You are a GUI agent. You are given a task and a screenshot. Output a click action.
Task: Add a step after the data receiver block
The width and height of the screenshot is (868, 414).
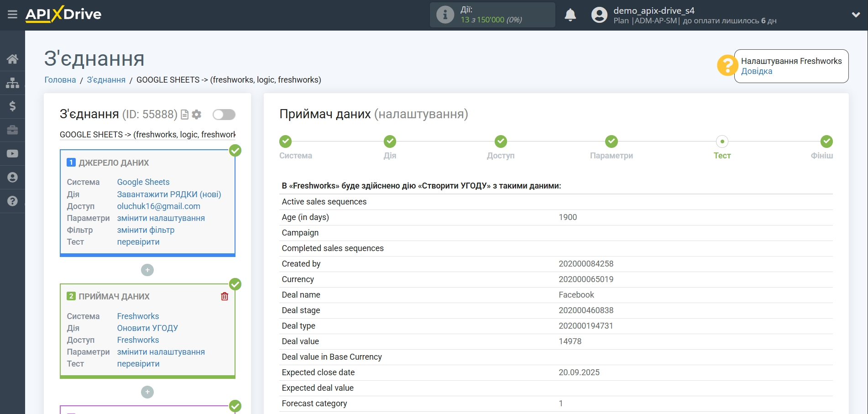click(147, 392)
